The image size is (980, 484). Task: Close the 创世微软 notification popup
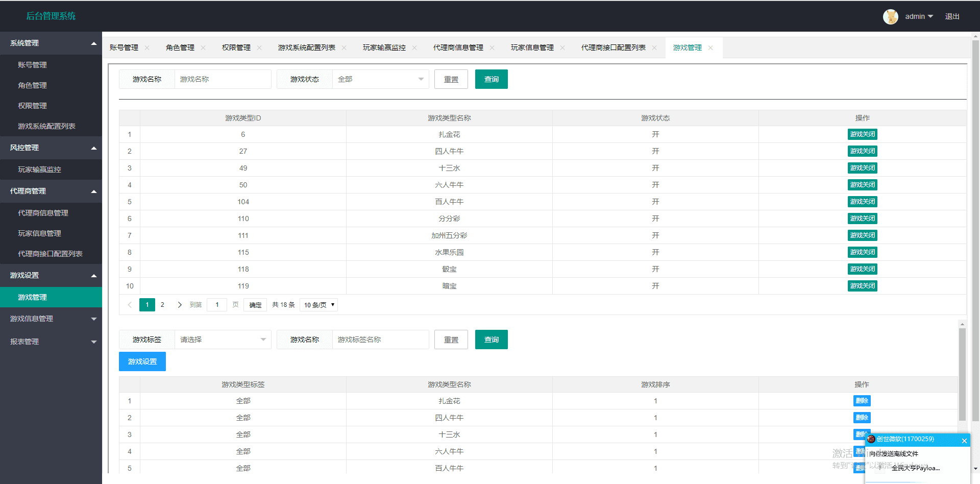tap(964, 441)
